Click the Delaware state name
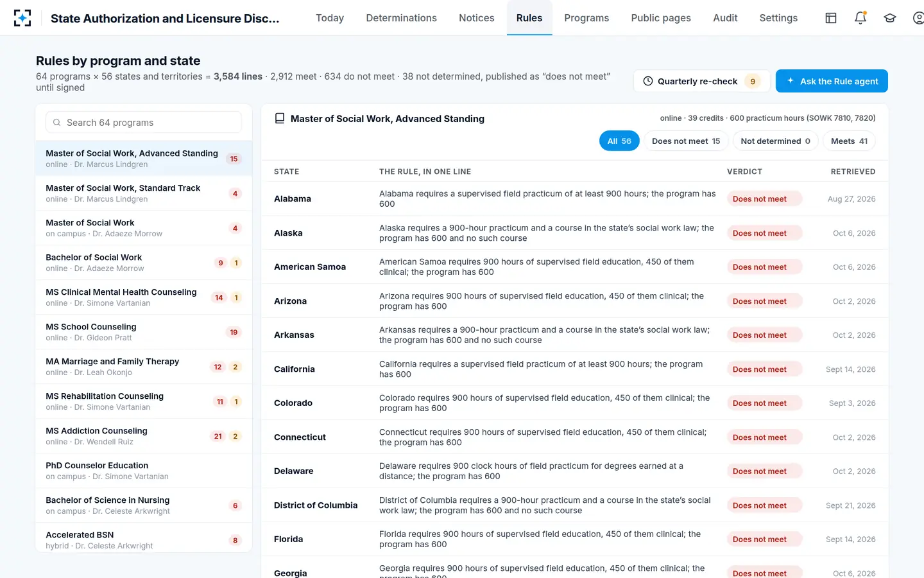The image size is (924, 578). coord(294,471)
